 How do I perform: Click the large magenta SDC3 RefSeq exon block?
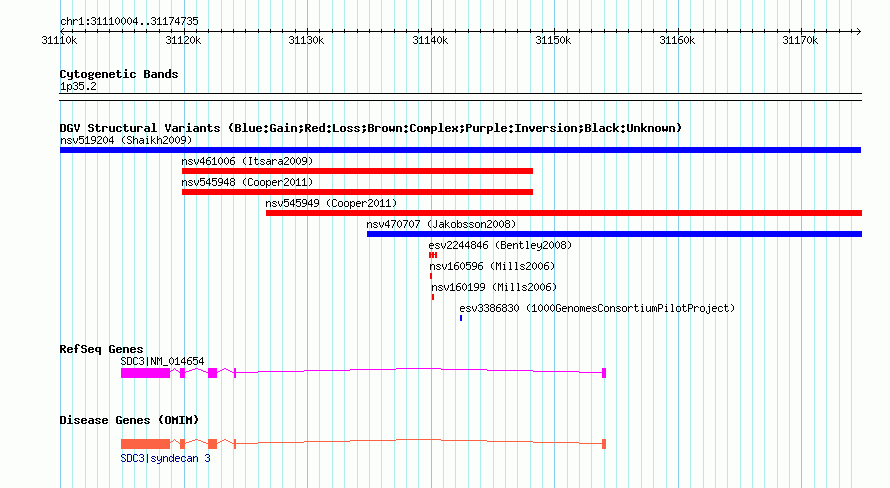coord(145,373)
